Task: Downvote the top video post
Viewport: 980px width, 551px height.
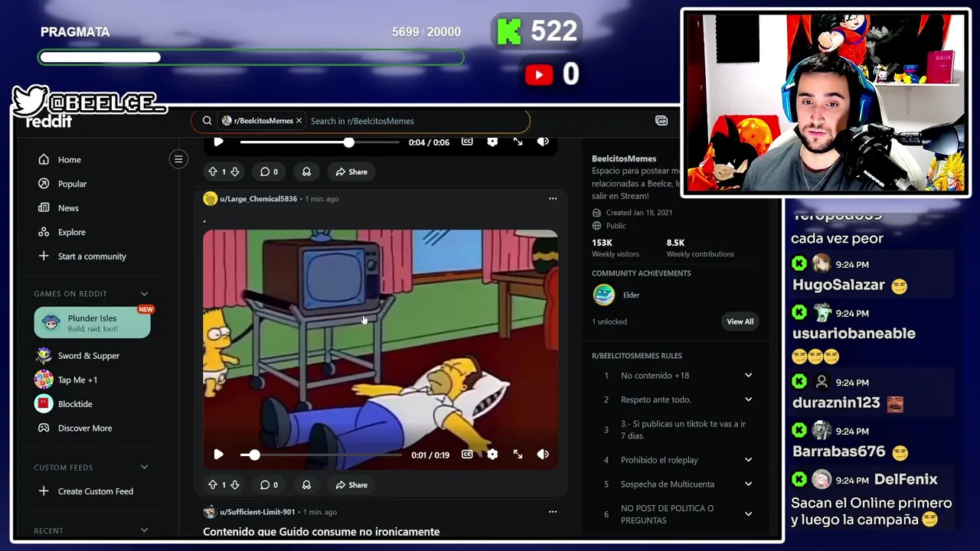Action: [235, 172]
